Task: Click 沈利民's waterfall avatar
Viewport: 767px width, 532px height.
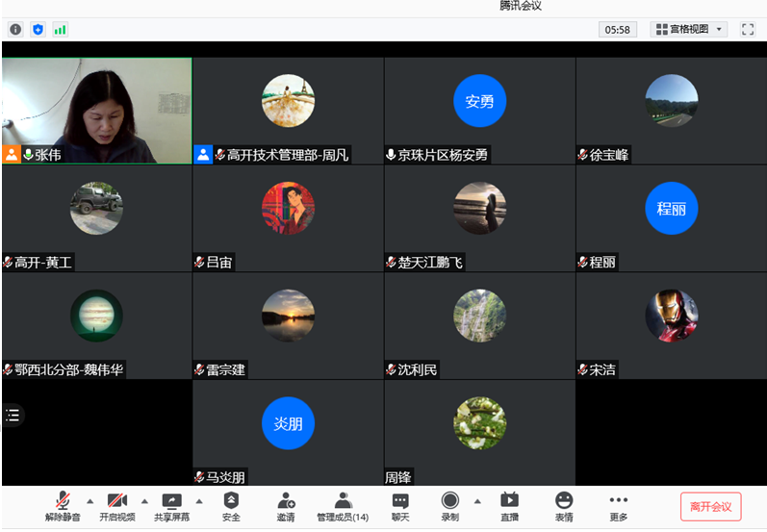Action: pos(480,316)
